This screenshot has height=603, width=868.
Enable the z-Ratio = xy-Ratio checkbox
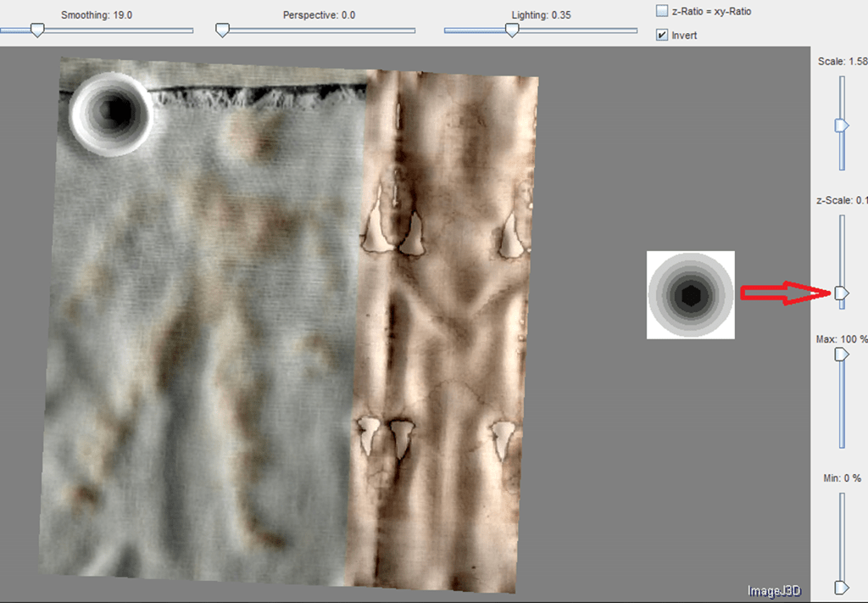661,10
